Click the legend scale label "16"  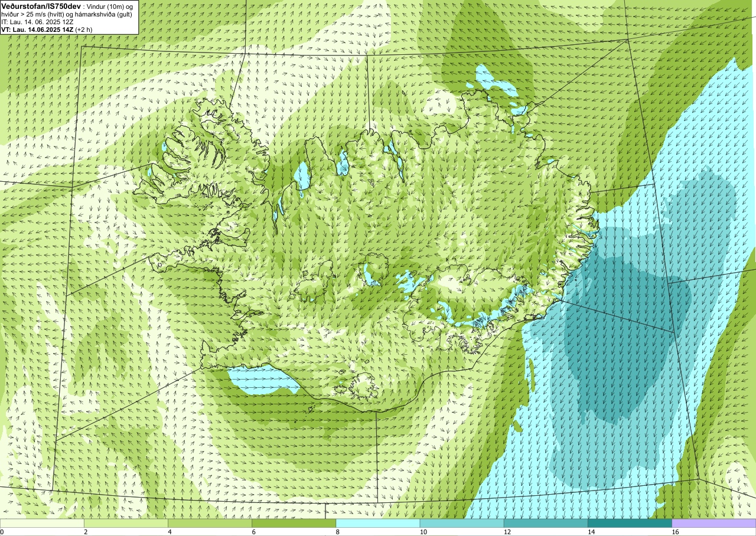(675, 532)
